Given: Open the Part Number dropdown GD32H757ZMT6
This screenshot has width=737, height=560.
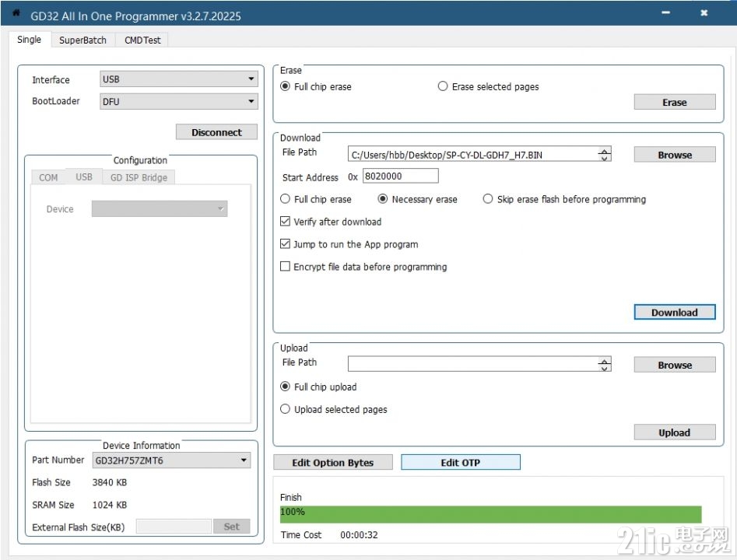Looking at the screenshot, I should coord(171,460).
